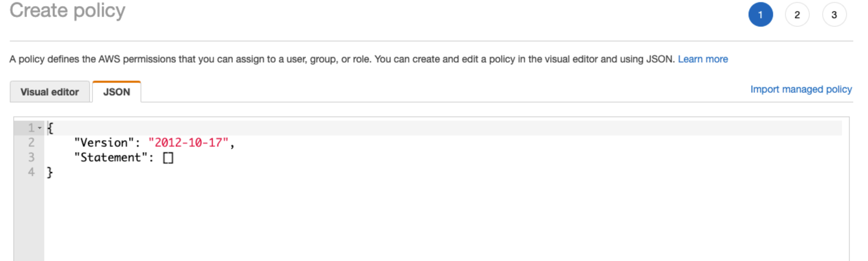
Task: Place cursor in the Statement brackets
Action: point(168,158)
